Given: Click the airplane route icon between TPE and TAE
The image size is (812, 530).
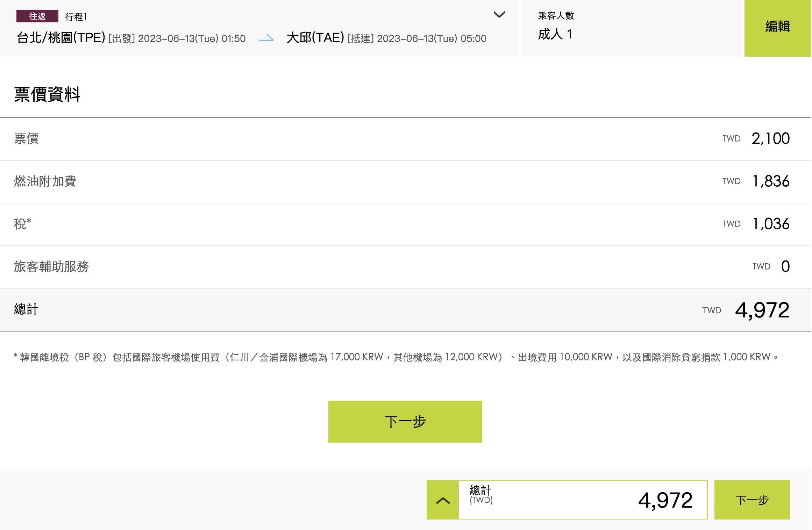Looking at the screenshot, I should [x=267, y=38].
